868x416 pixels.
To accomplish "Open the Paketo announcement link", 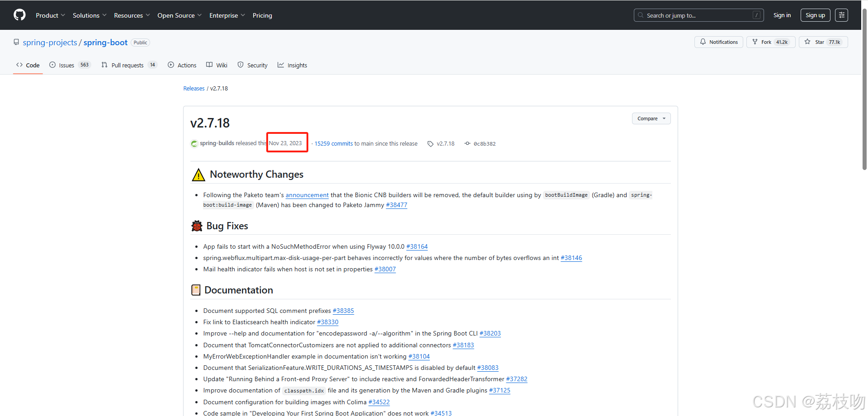I will pos(307,195).
